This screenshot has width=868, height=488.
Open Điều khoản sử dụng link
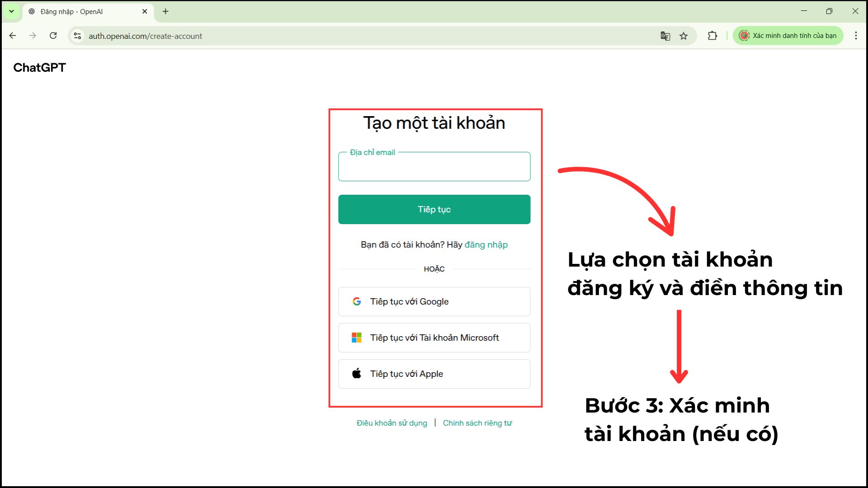pyautogui.click(x=392, y=423)
